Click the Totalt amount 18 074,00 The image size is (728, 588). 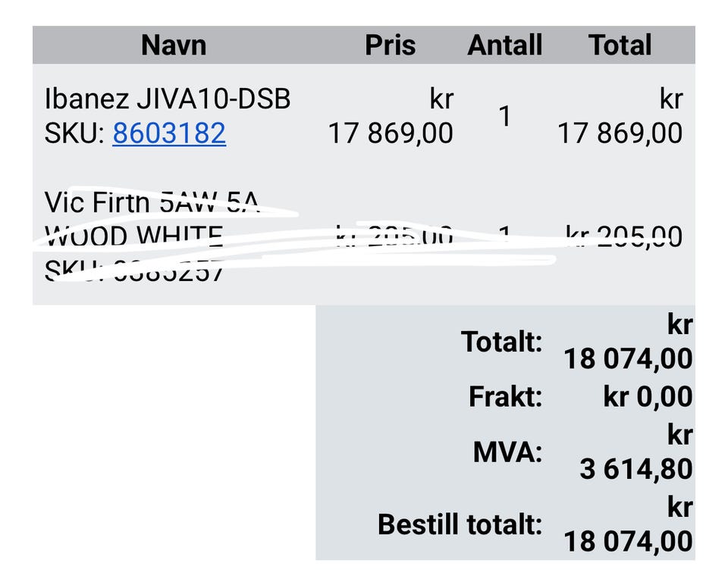pyautogui.click(x=628, y=358)
